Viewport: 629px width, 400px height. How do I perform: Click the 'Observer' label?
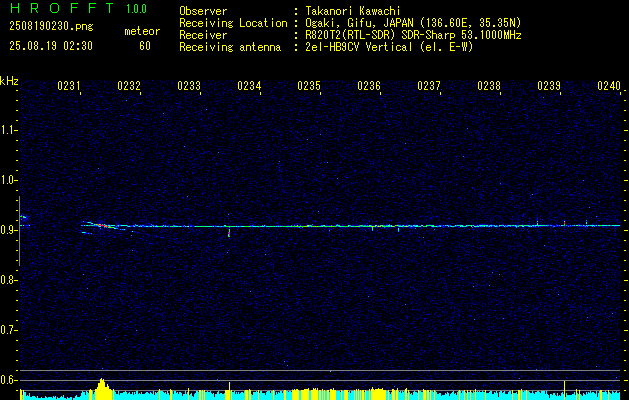click(x=203, y=11)
